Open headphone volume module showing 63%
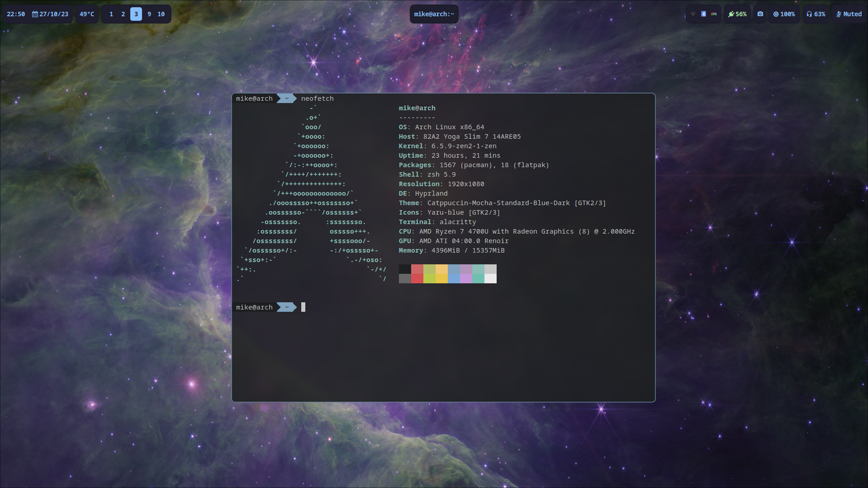 816,14
